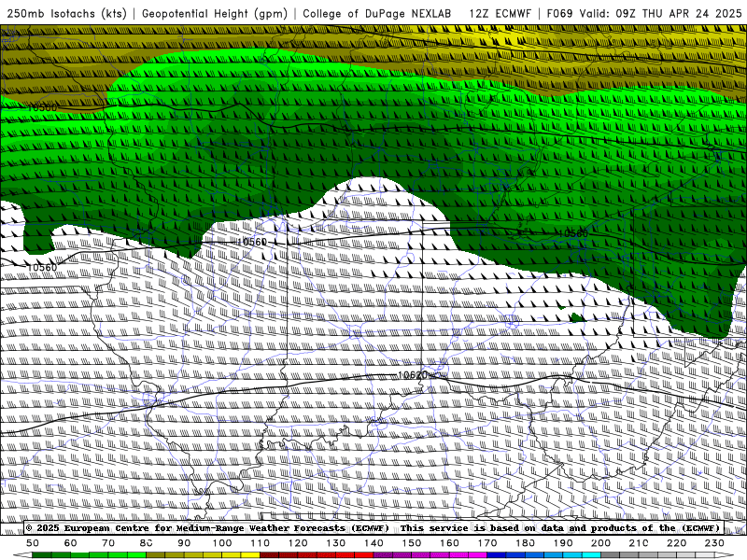Click the "150" color bar label
Viewport: 747px width, 560px height.
[412, 543]
